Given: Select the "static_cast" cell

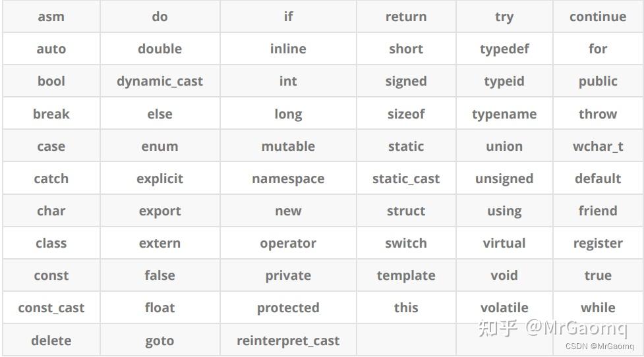Looking at the screenshot, I should coord(405,178).
